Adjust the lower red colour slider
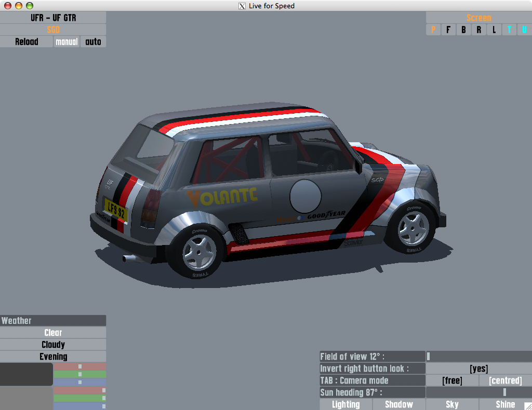The height and width of the screenshot is (410, 532). pos(79,390)
